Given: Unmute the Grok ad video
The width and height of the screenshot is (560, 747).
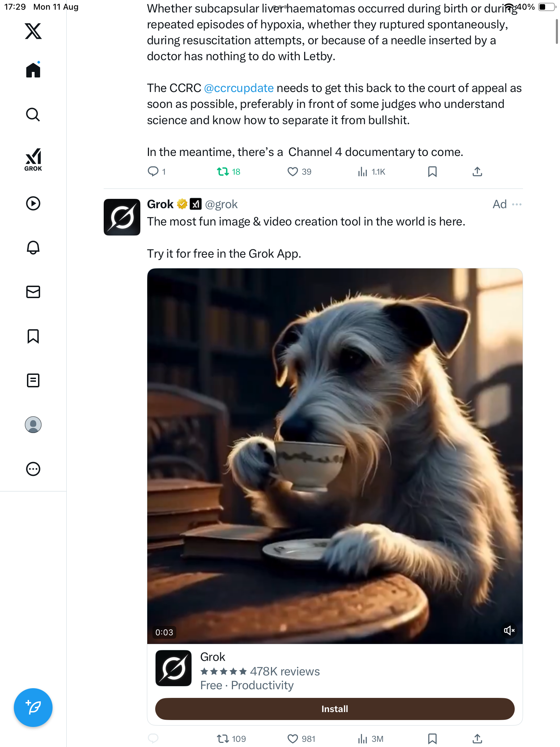Looking at the screenshot, I should [509, 630].
